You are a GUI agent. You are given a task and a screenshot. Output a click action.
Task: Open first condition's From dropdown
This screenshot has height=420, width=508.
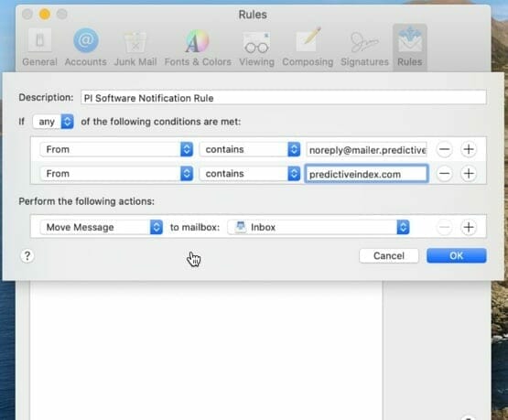[116, 149]
